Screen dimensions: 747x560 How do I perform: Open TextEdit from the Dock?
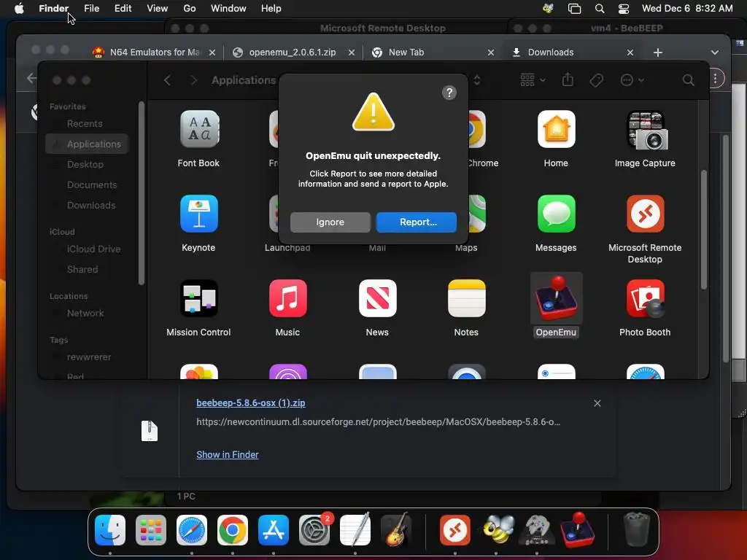click(355, 530)
